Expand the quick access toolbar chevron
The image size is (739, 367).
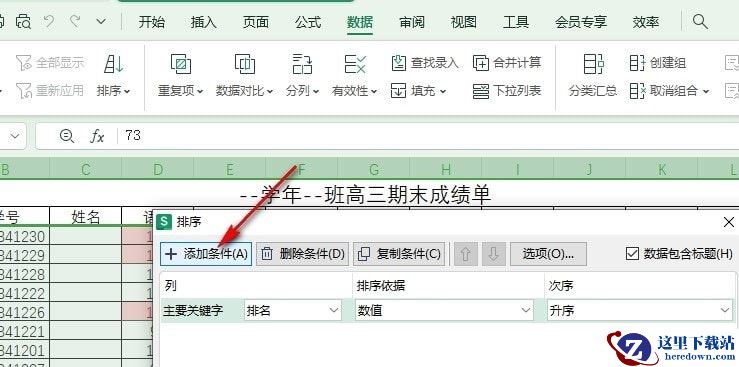(101, 22)
